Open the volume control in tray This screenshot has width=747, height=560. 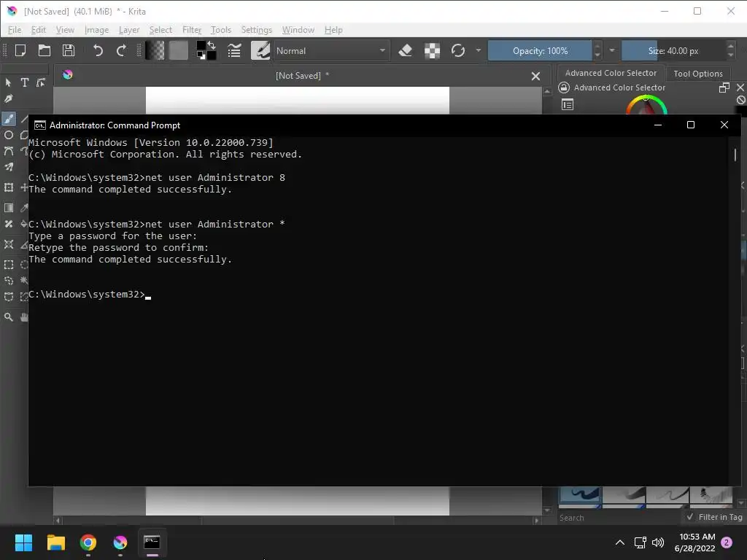point(659,542)
